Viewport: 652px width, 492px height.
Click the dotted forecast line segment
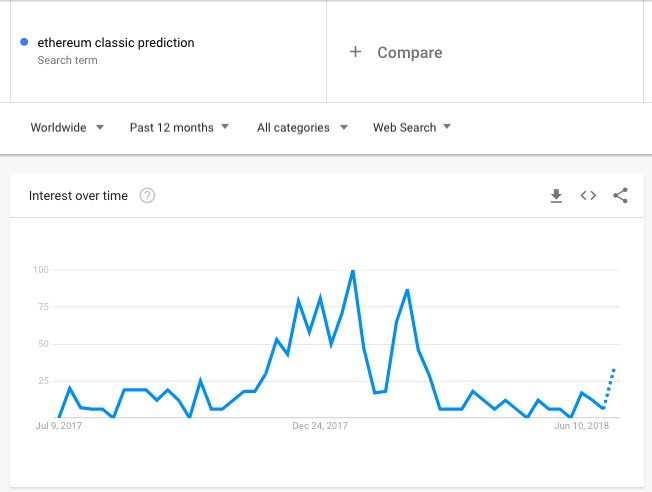coord(609,388)
